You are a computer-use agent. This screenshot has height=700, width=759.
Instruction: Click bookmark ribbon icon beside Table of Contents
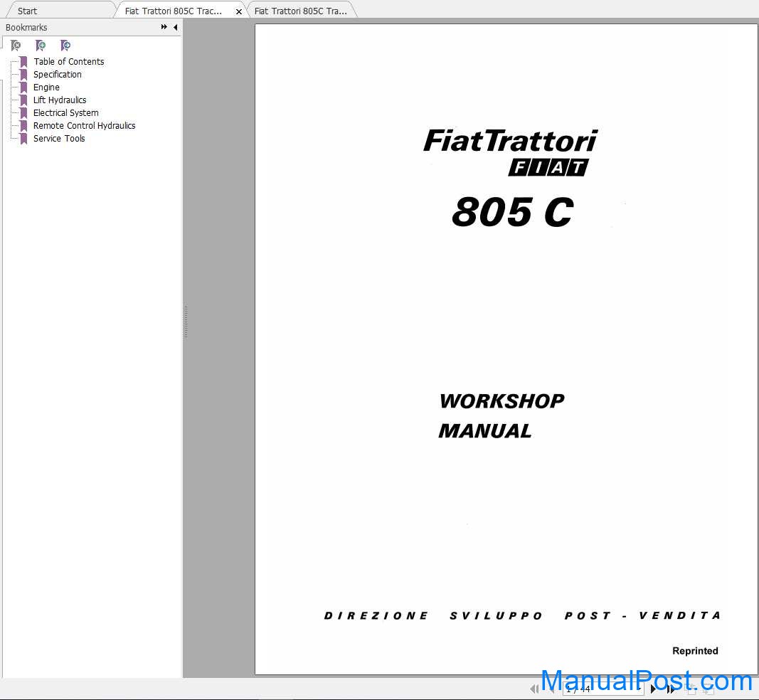pyautogui.click(x=23, y=62)
